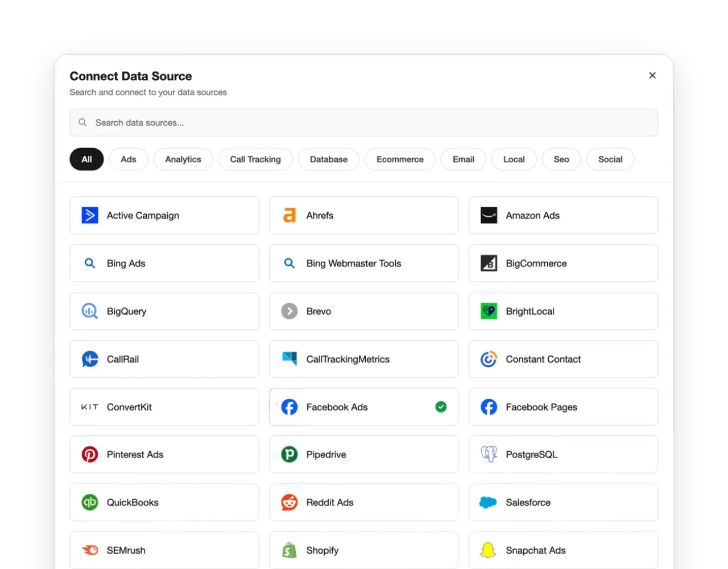Click the Active Campaign logo icon

[90, 215]
